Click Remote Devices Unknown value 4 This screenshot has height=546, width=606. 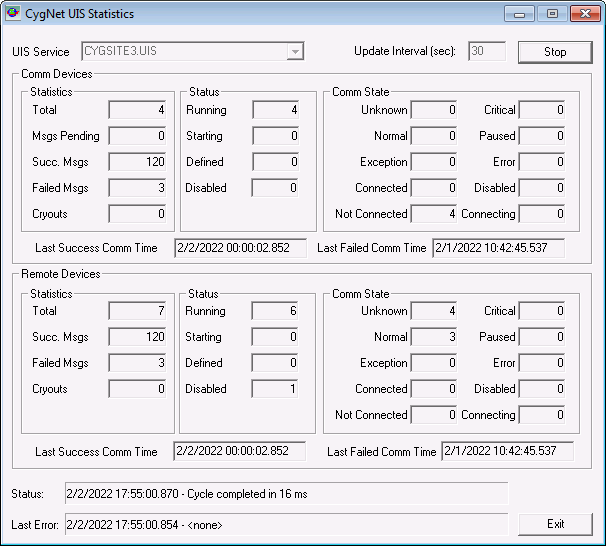click(x=434, y=311)
